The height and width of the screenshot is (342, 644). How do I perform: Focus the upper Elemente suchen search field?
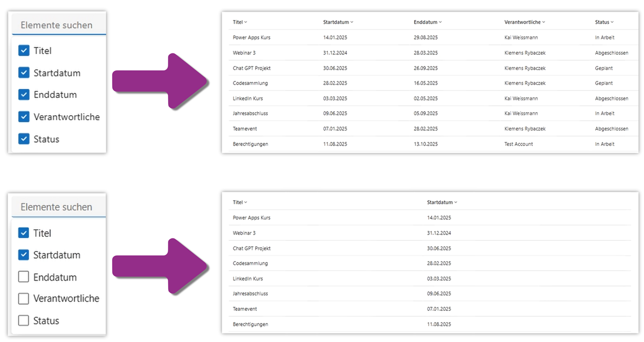point(56,25)
